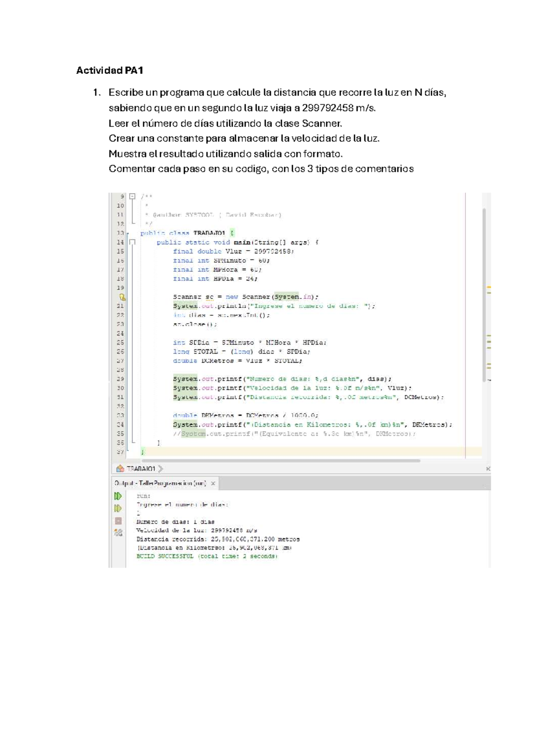Click the editor's horizontal scrollbar

281,460
